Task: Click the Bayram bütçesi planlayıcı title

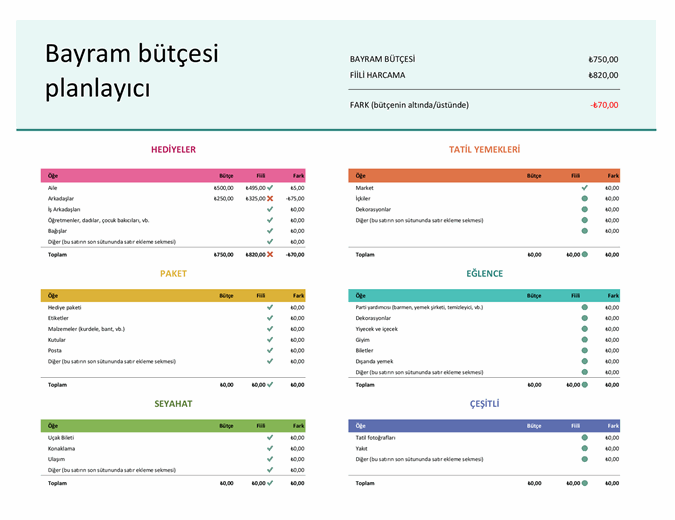Action: pos(131,71)
